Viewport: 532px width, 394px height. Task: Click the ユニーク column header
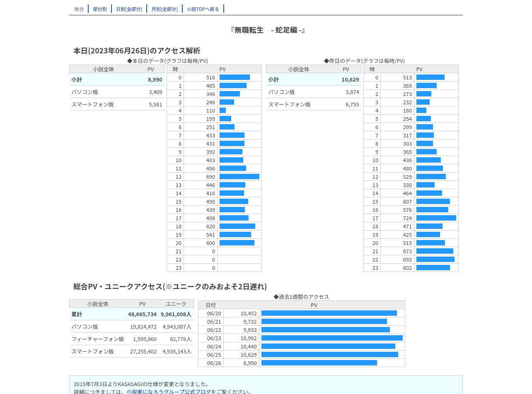tap(176, 304)
